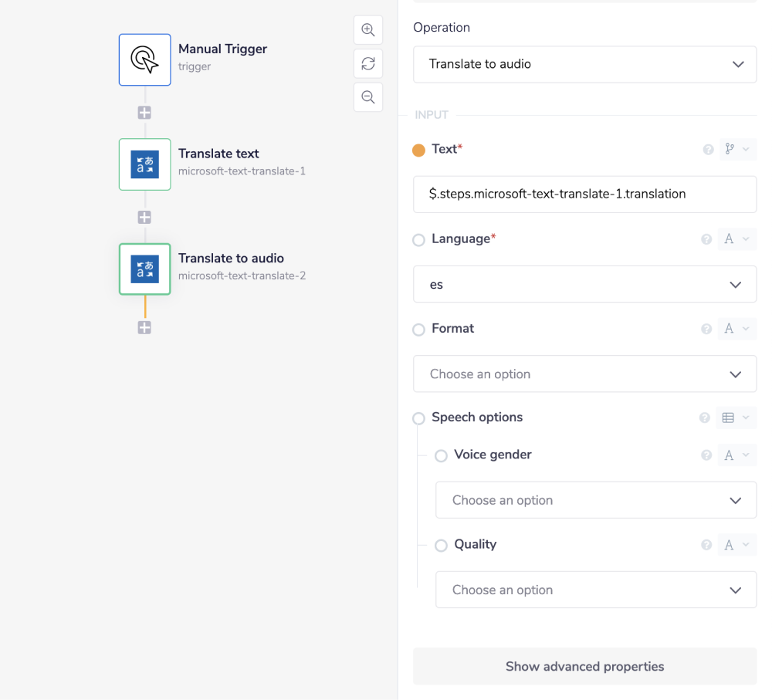This screenshot has width=772, height=700.
Task: Select the Manual Trigger node icon
Action: pyautogui.click(x=144, y=59)
